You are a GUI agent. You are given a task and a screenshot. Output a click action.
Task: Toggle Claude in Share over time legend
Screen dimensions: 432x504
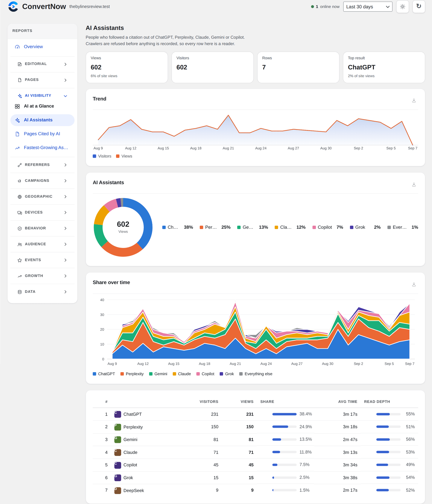(x=182, y=374)
